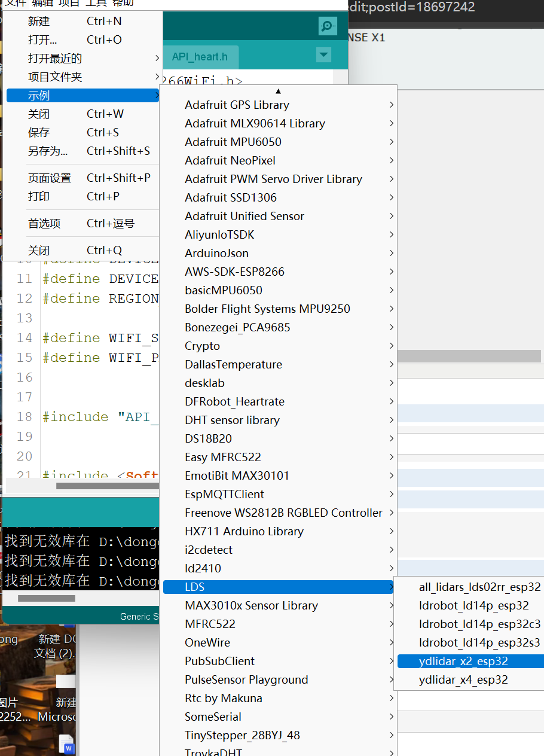Expand Adafruit NeoPixel examples

(278, 161)
